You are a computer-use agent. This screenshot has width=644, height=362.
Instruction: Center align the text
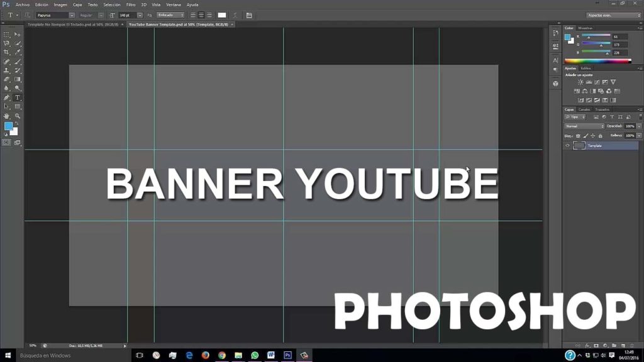201,15
